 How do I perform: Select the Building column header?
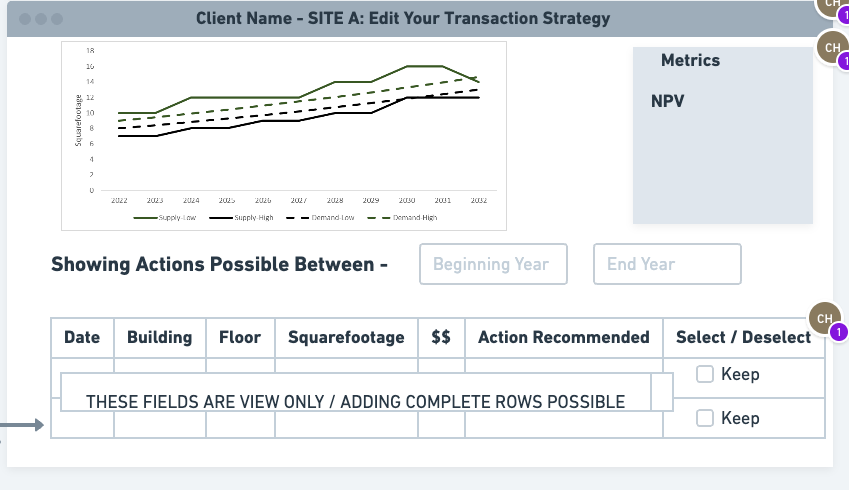click(x=160, y=337)
